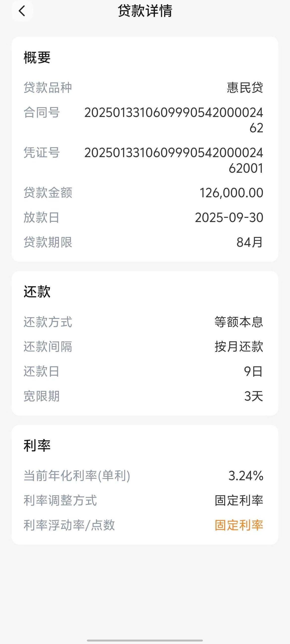Image resolution: width=290 pixels, height=644 pixels.
Task: Tap the 按月还款 interval value
Action: 239,347
